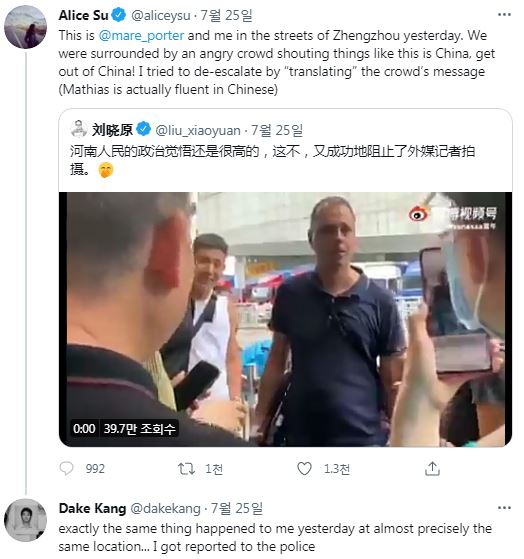Click the 7월 25일 date on Alice's tweet

[226, 15]
